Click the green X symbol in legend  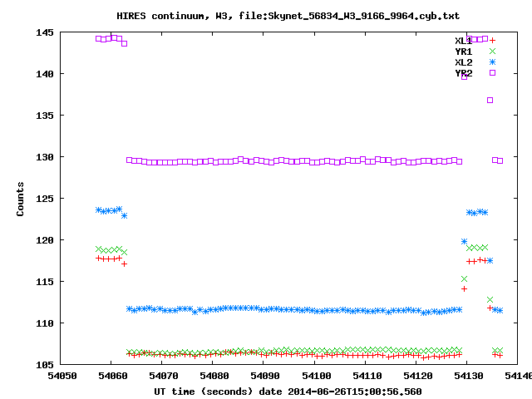point(492,52)
